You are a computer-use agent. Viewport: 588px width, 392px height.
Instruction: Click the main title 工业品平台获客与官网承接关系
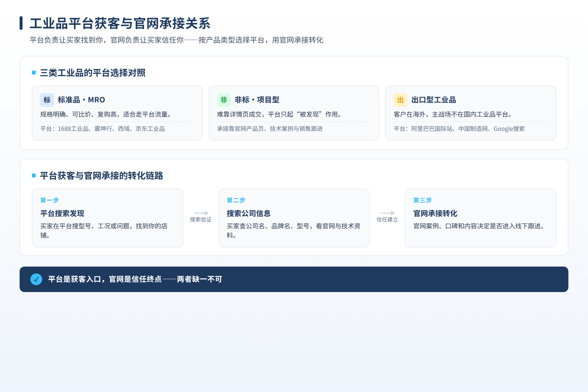pos(120,23)
